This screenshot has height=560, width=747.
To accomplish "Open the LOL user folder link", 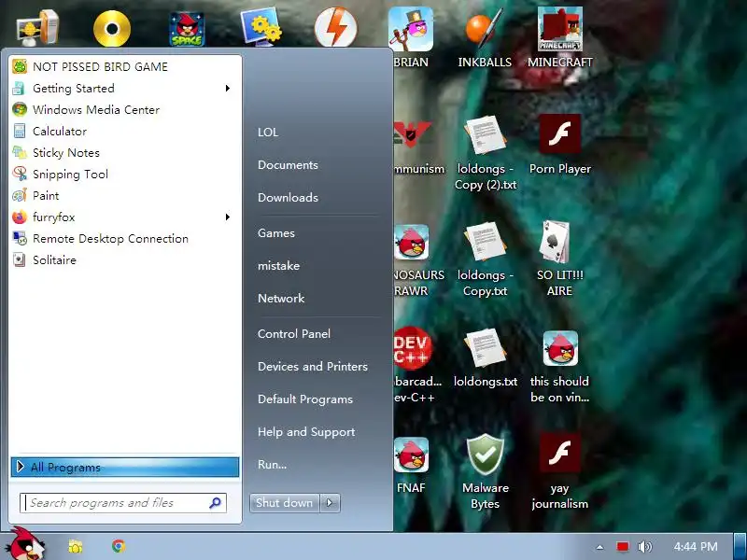I will tap(268, 133).
